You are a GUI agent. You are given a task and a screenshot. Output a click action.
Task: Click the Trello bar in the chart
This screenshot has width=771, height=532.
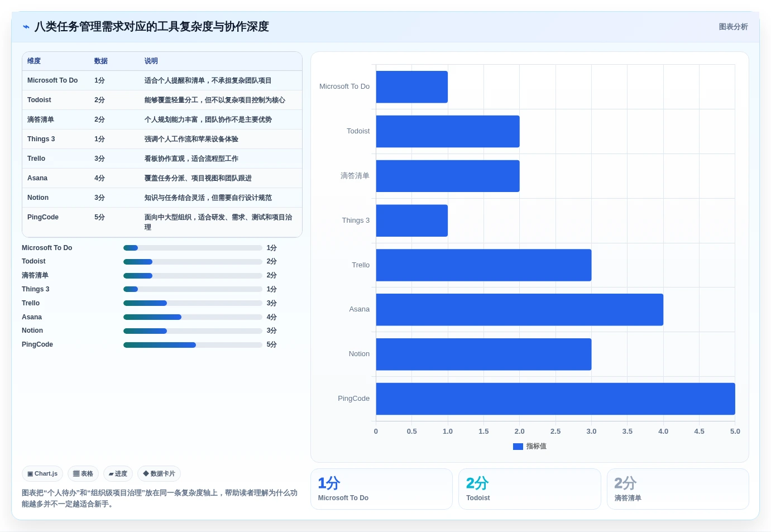[x=483, y=265]
